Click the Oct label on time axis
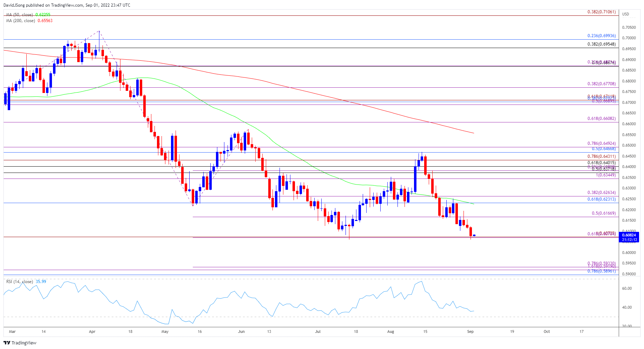Viewport: 644px width, 349px height. point(547,331)
